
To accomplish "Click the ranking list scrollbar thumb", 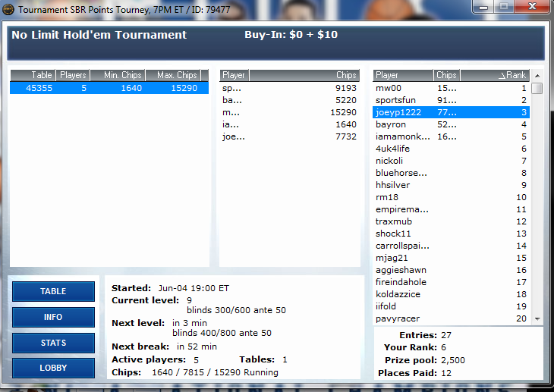I will pos(537,88).
